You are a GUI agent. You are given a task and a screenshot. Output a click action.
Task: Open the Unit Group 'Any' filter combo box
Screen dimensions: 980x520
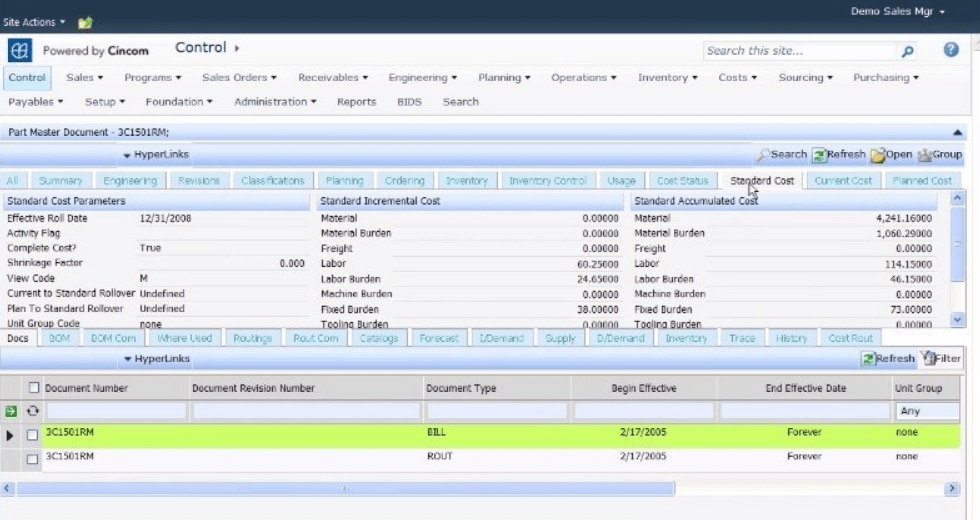(x=928, y=411)
